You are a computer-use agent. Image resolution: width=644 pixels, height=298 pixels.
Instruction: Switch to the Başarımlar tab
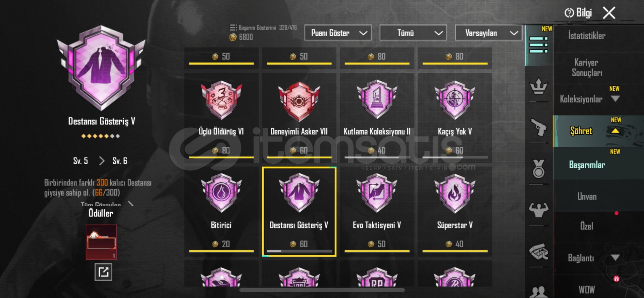[587, 165]
